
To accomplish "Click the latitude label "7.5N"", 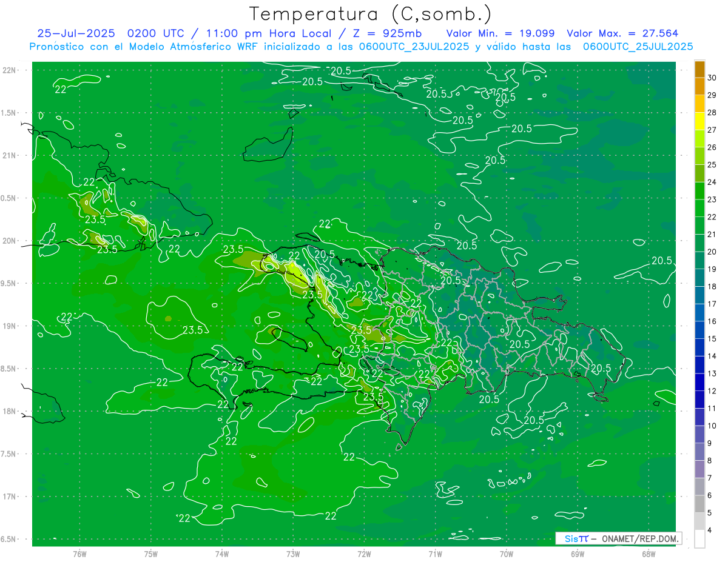I will tap(9, 454).
